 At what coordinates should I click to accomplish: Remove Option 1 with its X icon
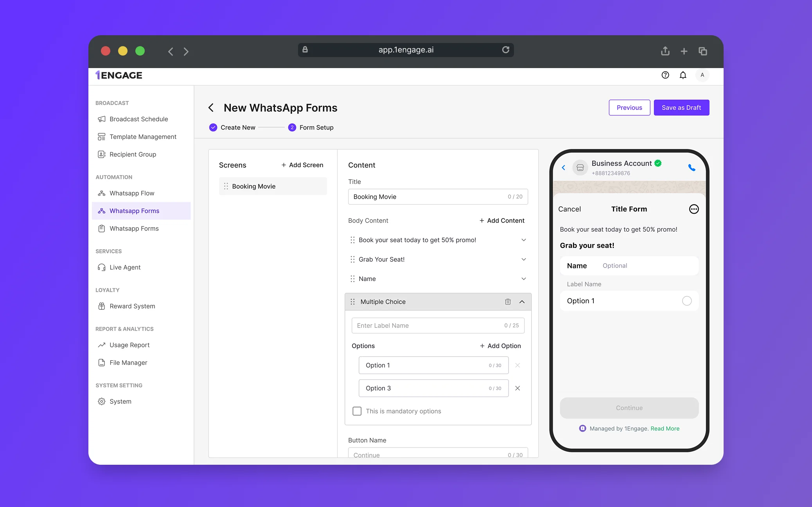point(517,365)
